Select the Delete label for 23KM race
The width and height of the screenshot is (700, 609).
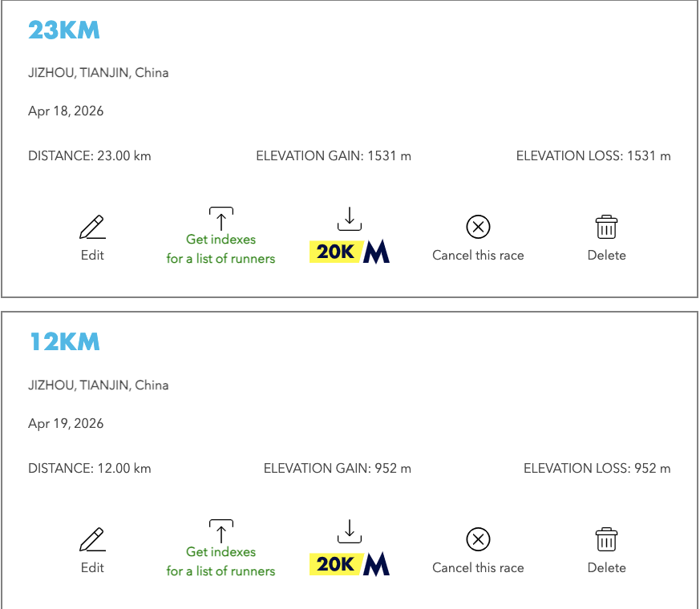pyautogui.click(x=606, y=256)
